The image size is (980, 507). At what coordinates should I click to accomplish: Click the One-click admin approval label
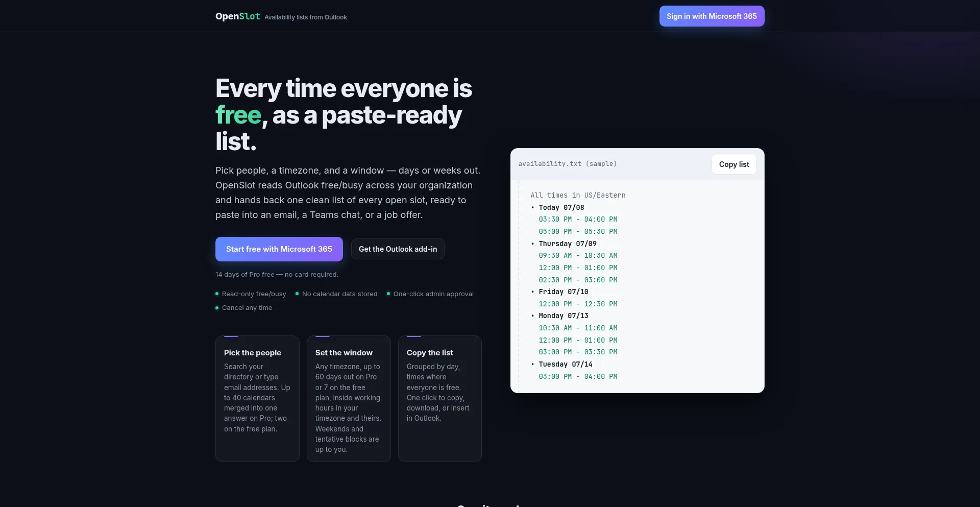point(433,294)
